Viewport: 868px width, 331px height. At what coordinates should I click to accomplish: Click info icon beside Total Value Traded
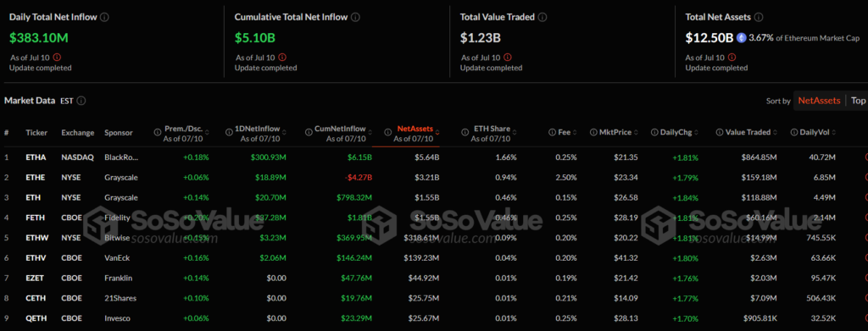(542, 17)
